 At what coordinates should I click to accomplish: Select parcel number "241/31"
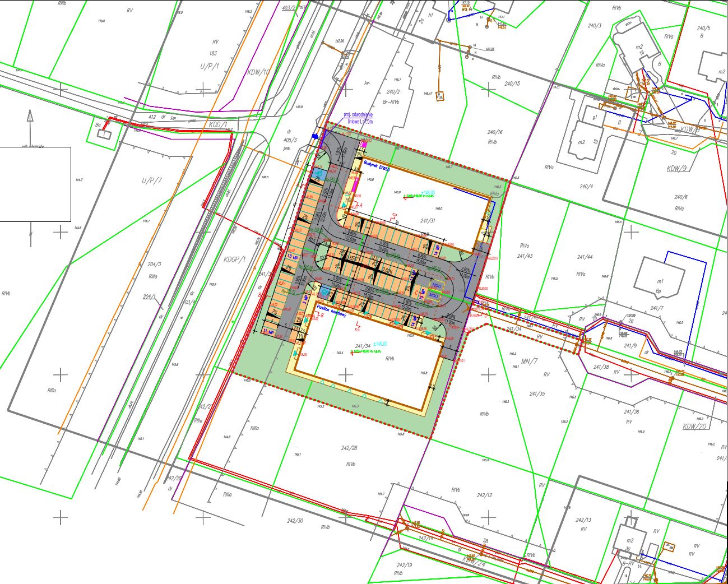[427, 220]
